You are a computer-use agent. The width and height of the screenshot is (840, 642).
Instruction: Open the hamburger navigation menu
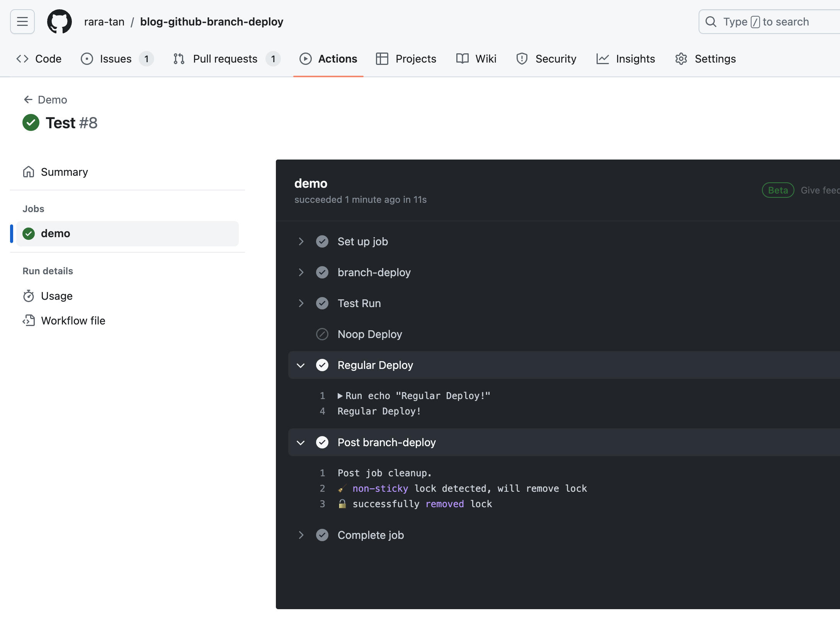pyautogui.click(x=22, y=22)
